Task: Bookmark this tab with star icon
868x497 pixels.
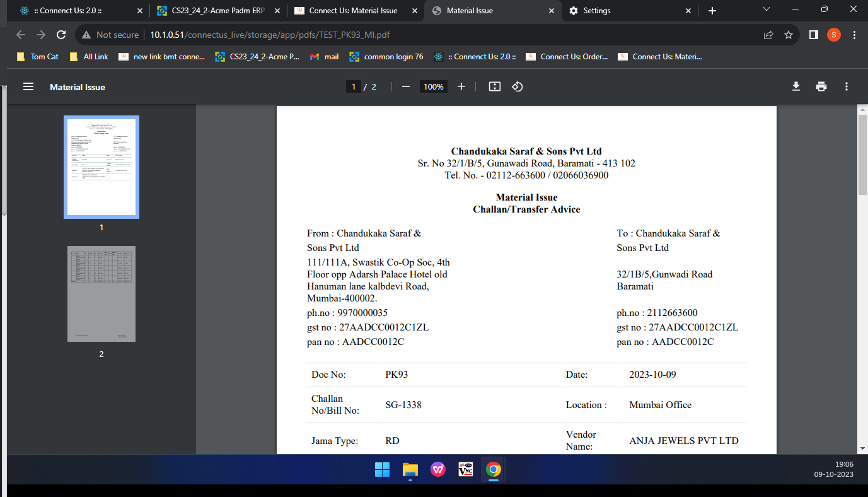Action: tap(789, 35)
